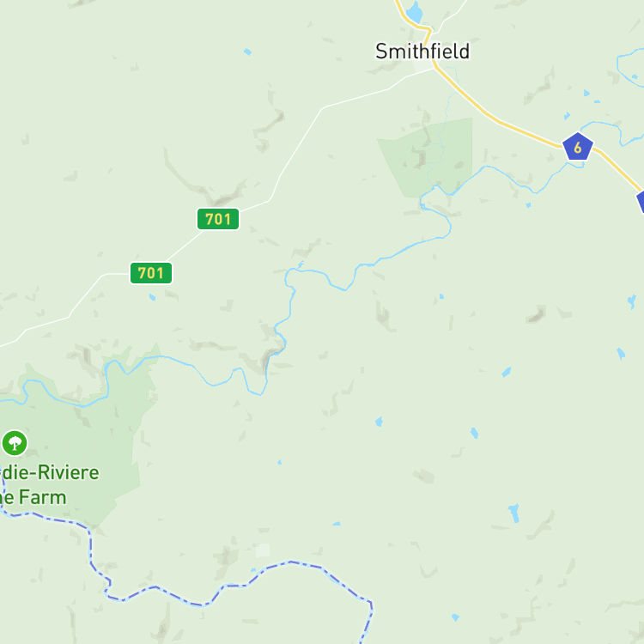
Task: Select the green reserve area south of Smithfield
Action: (427, 158)
